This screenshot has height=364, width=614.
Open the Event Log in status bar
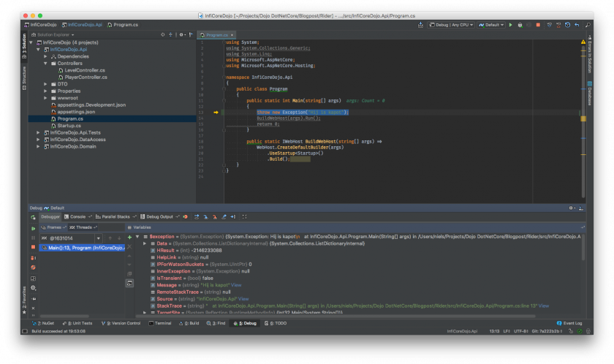click(569, 324)
